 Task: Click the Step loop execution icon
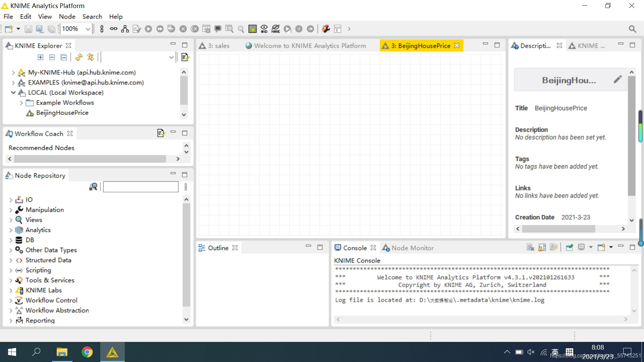311,29
